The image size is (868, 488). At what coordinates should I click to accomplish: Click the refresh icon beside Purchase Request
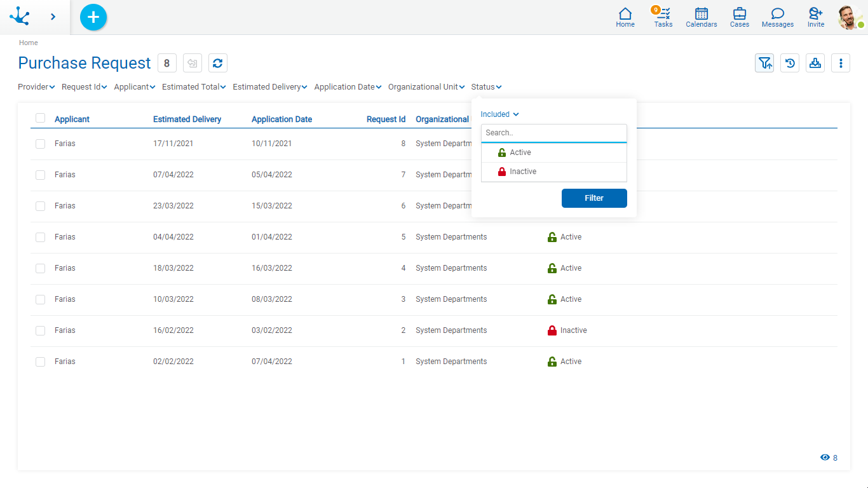tap(218, 63)
